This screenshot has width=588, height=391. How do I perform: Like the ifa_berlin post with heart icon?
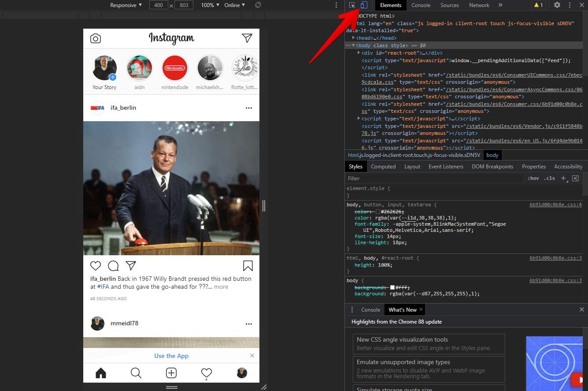tap(96, 265)
